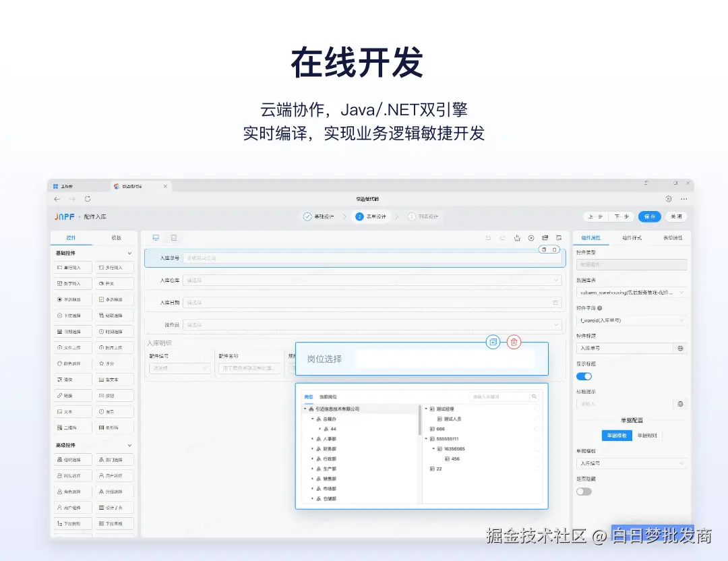This screenshot has width=728, height=561.
Task: Click the 上一步 button
Action: click(595, 217)
